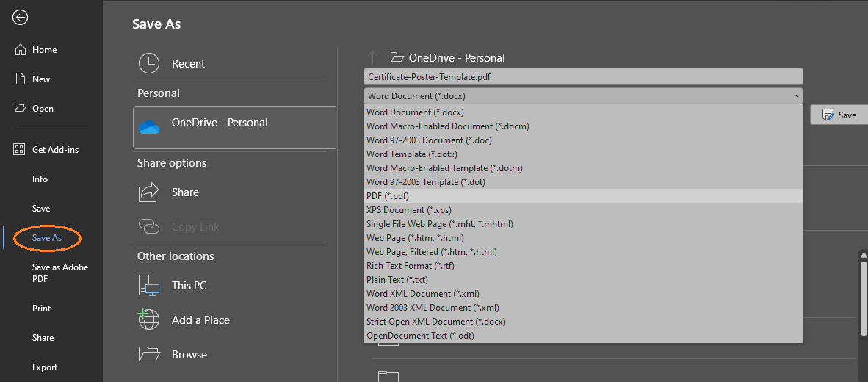
Task: Click the Save button
Action: tap(839, 115)
